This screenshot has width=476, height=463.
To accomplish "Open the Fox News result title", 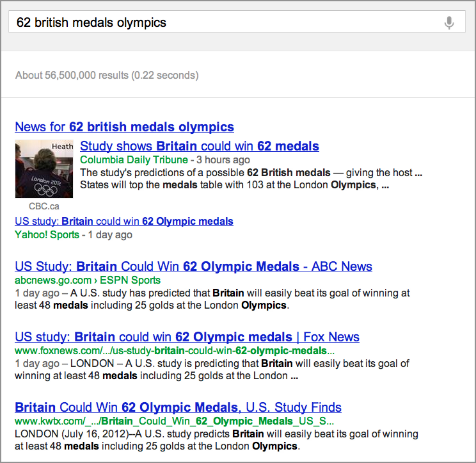I will click(187, 337).
